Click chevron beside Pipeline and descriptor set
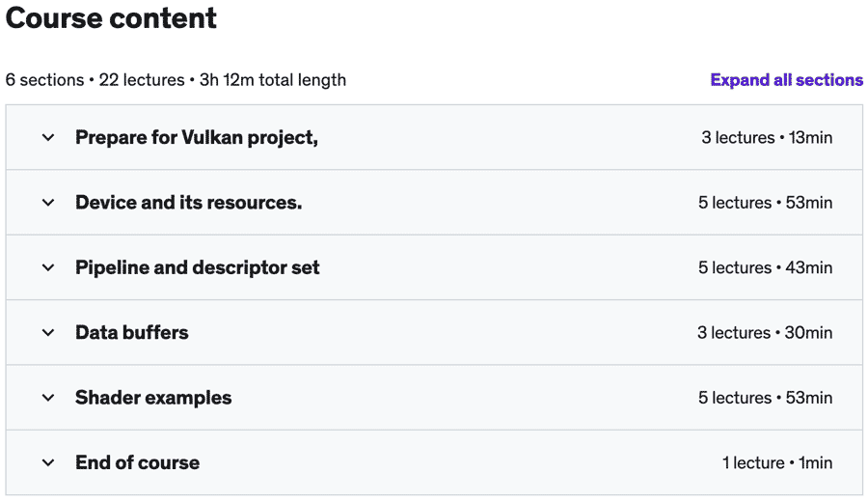Screen dimensions: 868x502 (x=48, y=267)
